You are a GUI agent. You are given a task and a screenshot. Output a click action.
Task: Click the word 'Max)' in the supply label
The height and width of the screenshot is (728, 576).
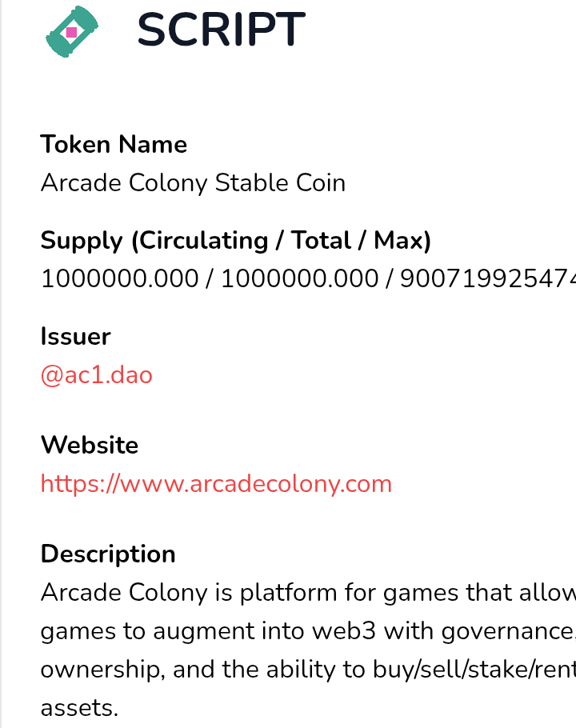pyautogui.click(x=402, y=241)
